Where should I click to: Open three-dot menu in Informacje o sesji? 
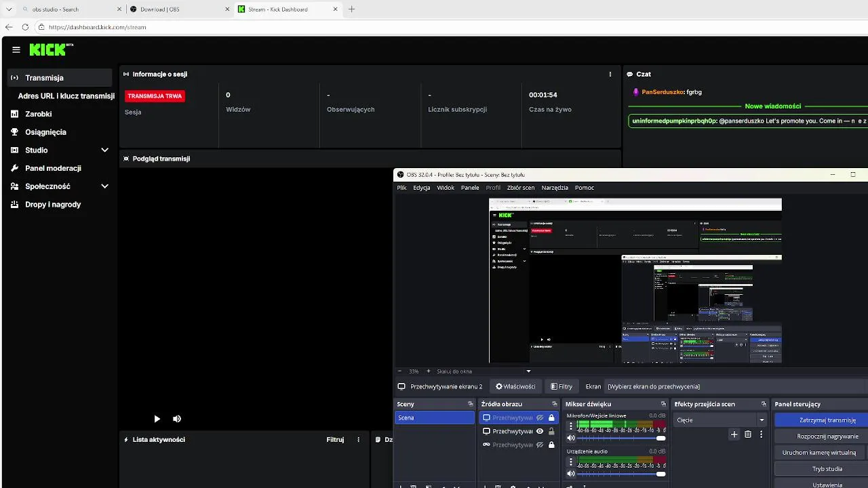(x=610, y=75)
